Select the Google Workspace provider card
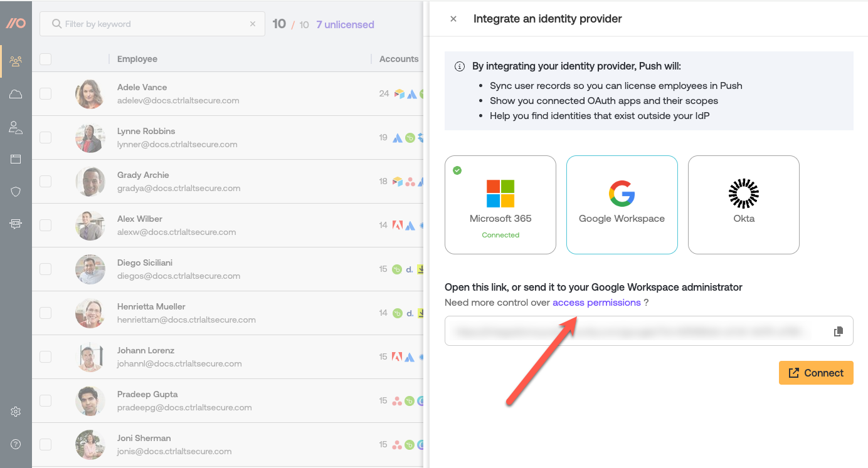 622,205
